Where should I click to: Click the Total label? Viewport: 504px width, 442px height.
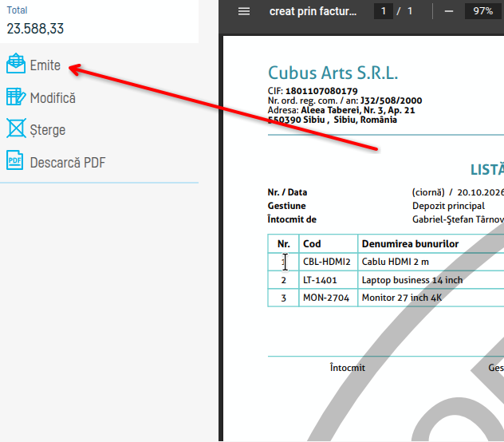(x=17, y=10)
